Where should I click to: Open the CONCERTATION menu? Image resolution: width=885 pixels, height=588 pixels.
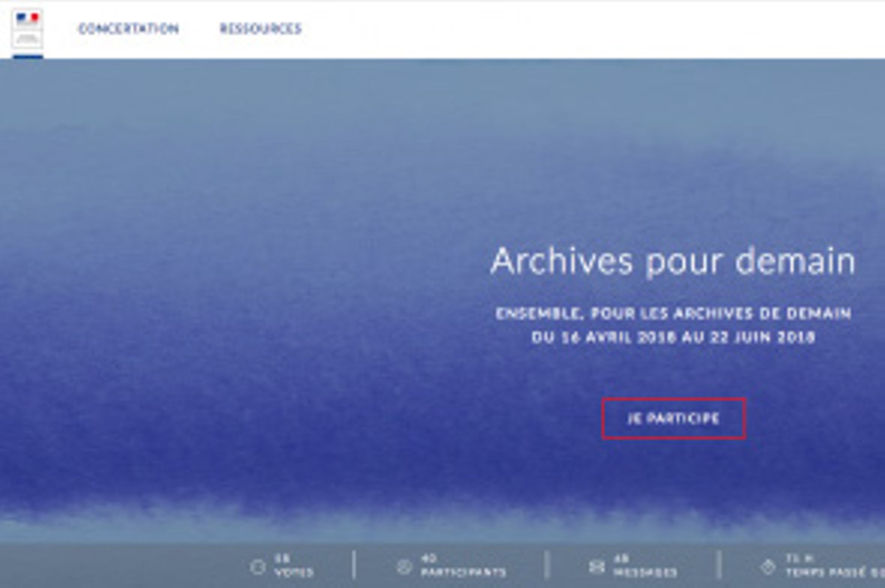pyautogui.click(x=129, y=28)
